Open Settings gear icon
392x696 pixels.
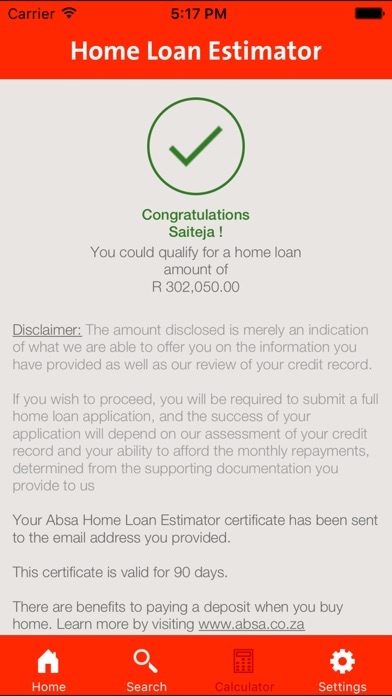click(342, 662)
